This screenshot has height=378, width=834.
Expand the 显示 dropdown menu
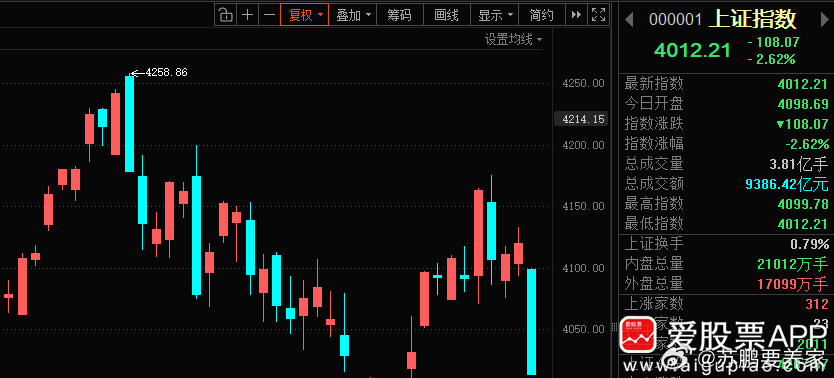(x=495, y=15)
